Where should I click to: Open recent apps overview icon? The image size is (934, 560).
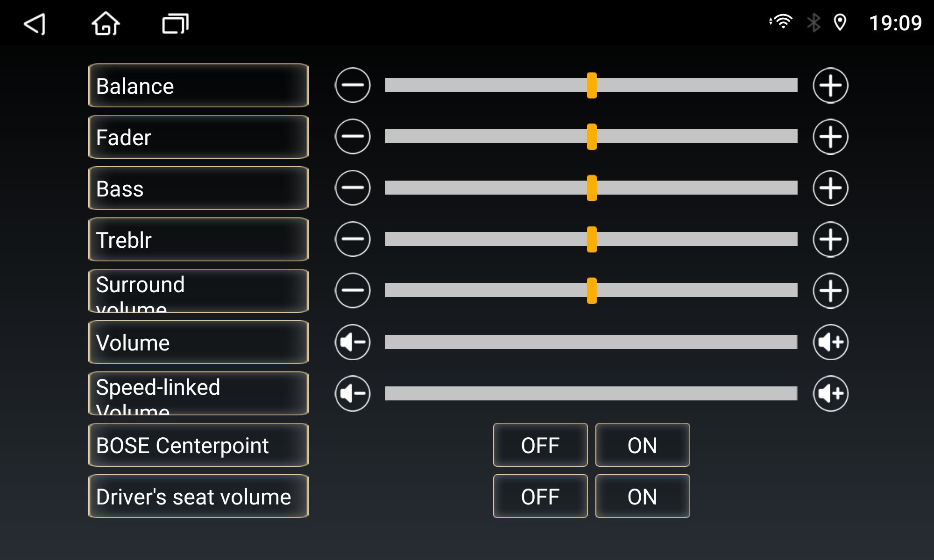click(175, 23)
